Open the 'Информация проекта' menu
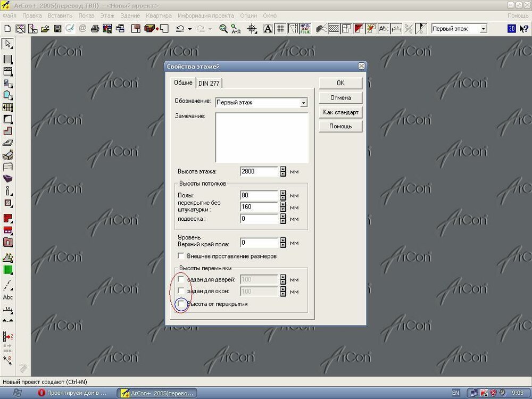 point(205,15)
